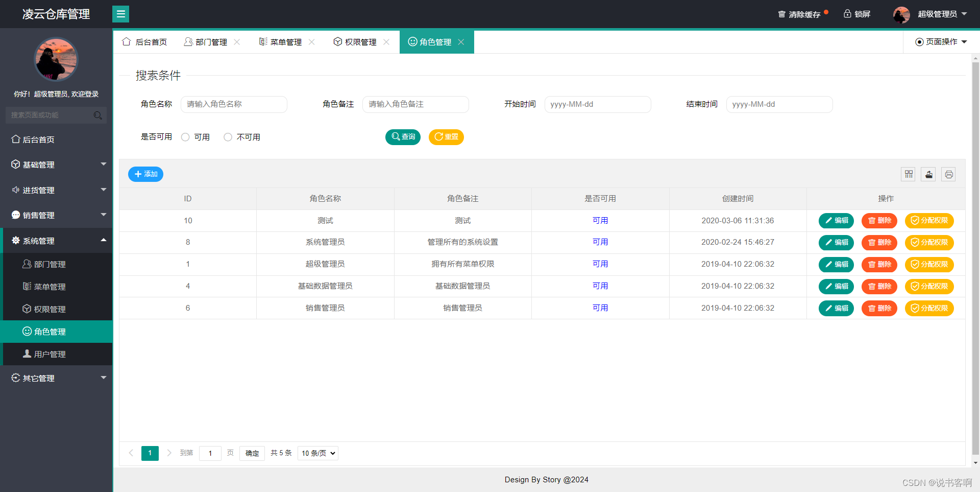Click the 重置 reset button
This screenshot has width=980, height=492.
446,137
